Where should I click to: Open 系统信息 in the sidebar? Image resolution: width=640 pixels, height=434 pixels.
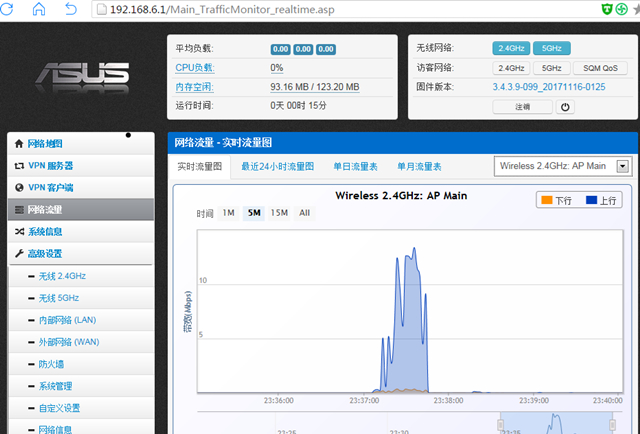[x=81, y=231]
